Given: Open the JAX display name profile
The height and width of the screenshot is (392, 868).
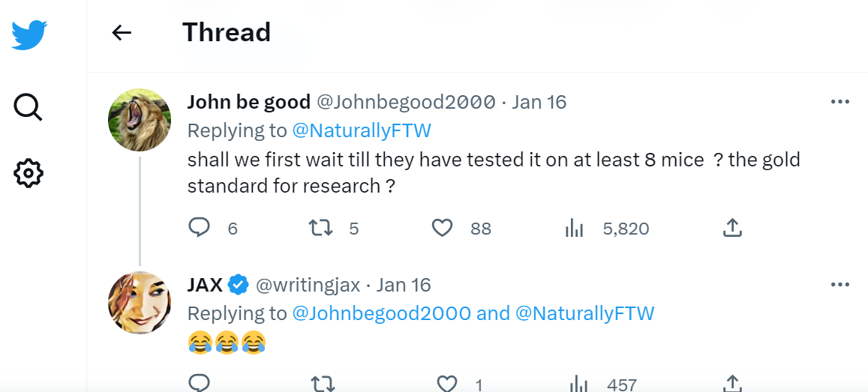Looking at the screenshot, I should pyautogui.click(x=205, y=285).
